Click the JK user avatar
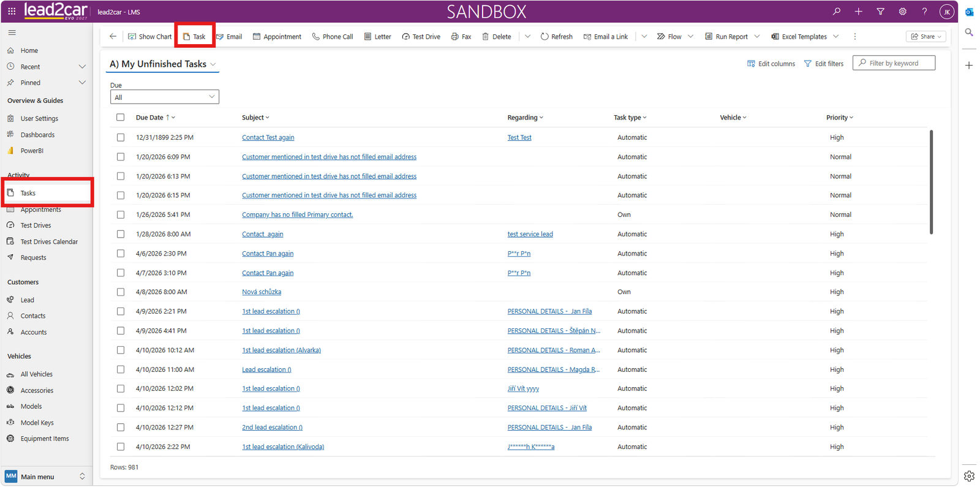Image resolution: width=980 pixels, height=487 pixels. point(946,12)
